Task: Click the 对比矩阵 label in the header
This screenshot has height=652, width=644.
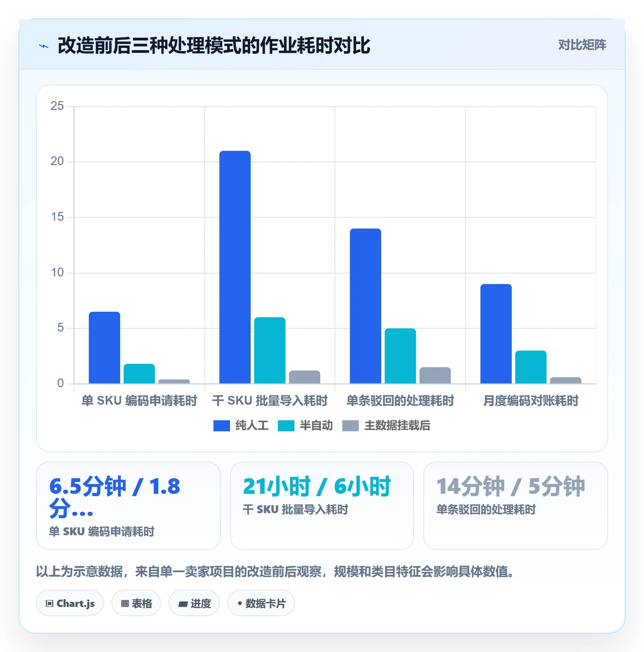Action: pyautogui.click(x=582, y=45)
